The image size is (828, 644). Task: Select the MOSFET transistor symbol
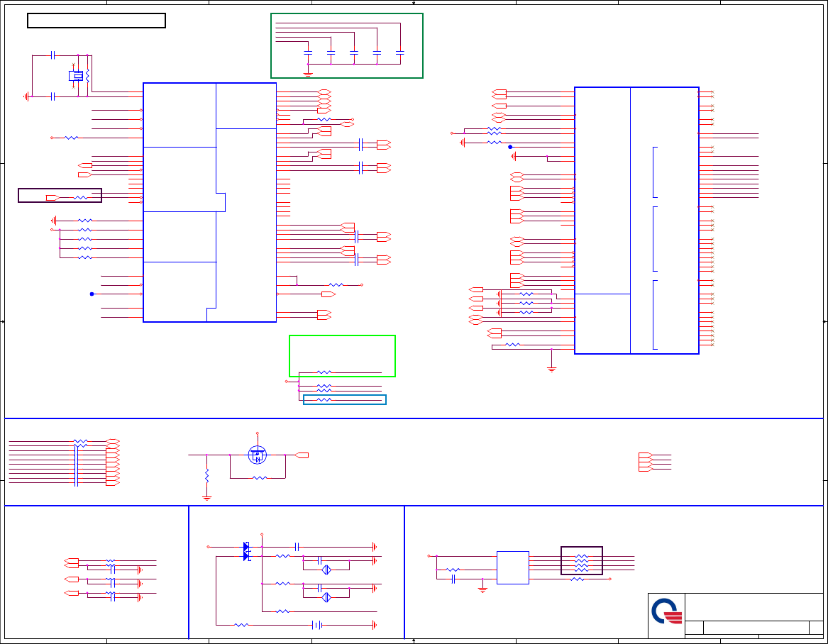tap(257, 455)
